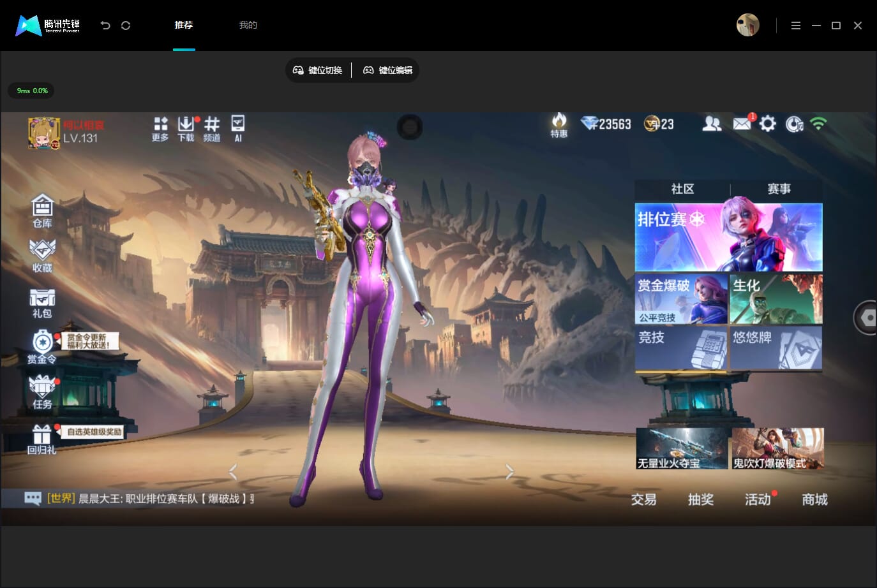The width and height of the screenshot is (877, 588).
Task: Open the 更多 more grid icon
Action: click(160, 129)
